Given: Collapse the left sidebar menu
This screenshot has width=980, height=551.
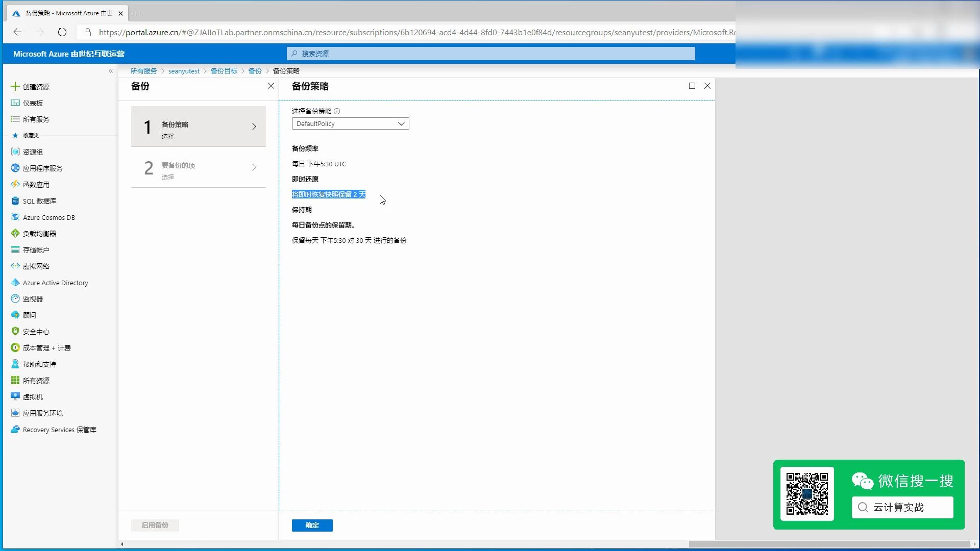Looking at the screenshot, I should pyautogui.click(x=111, y=71).
